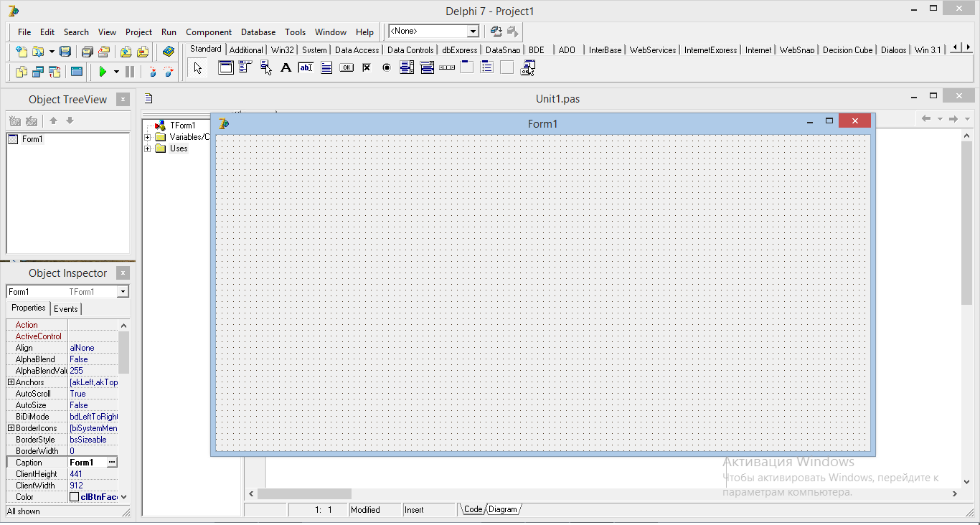The image size is (980, 525).
Task: Open the Tools menu
Action: click(295, 32)
